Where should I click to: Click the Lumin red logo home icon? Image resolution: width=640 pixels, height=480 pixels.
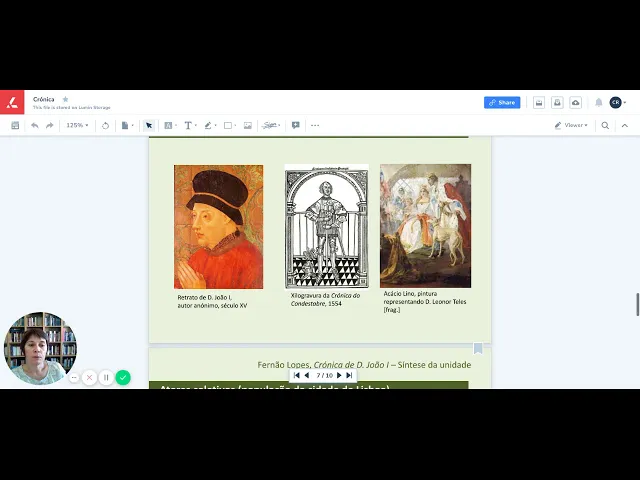(12, 102)
